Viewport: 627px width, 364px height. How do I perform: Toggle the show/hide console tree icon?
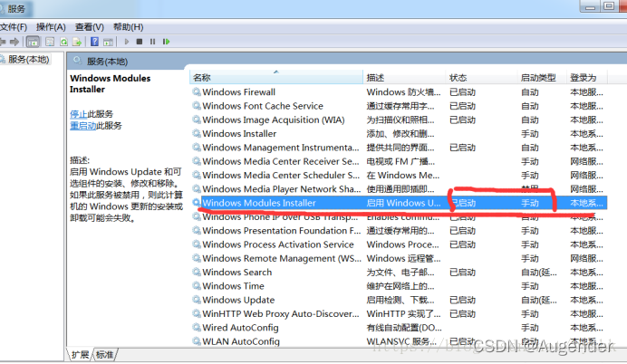click(33, 42)
